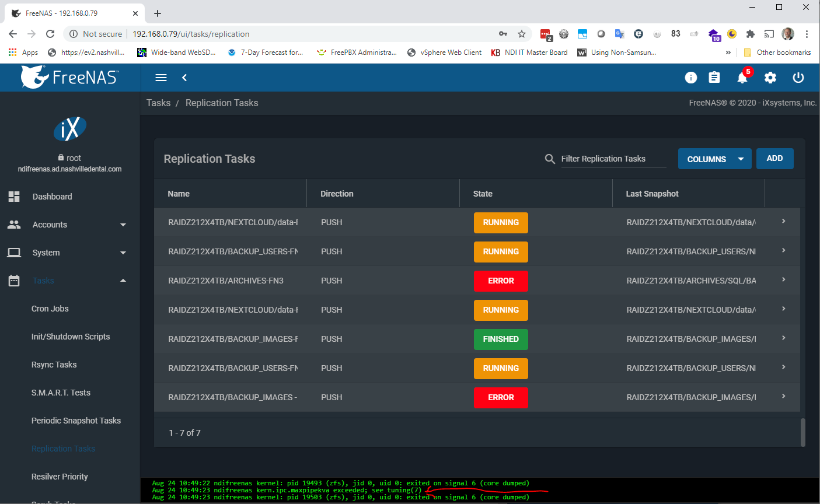
Task: Open Resilver Priority
Action: [x=60, y=477]
